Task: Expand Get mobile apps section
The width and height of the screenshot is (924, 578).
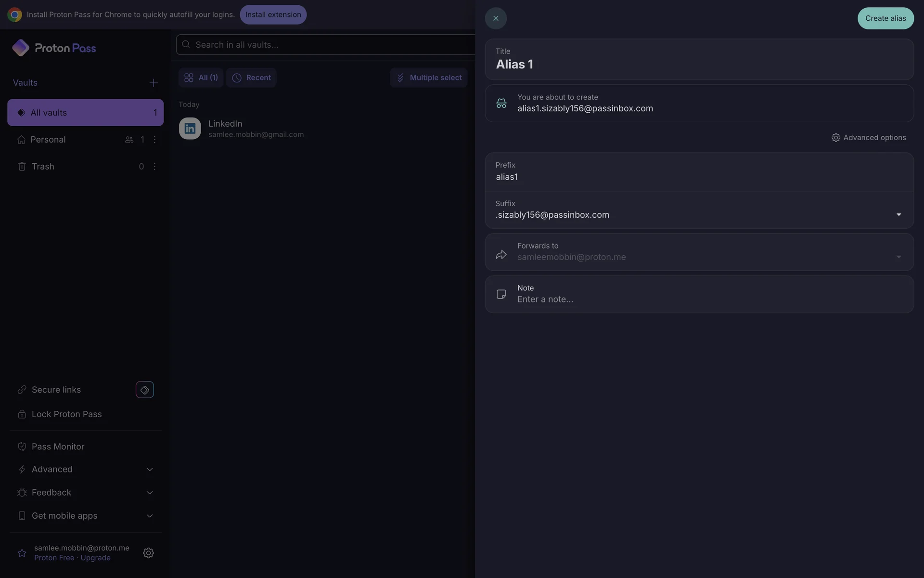Action: point(149,516)
